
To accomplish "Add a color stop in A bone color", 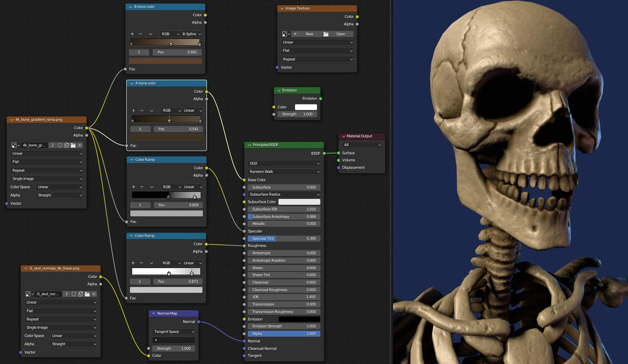I will pos(134,110).
